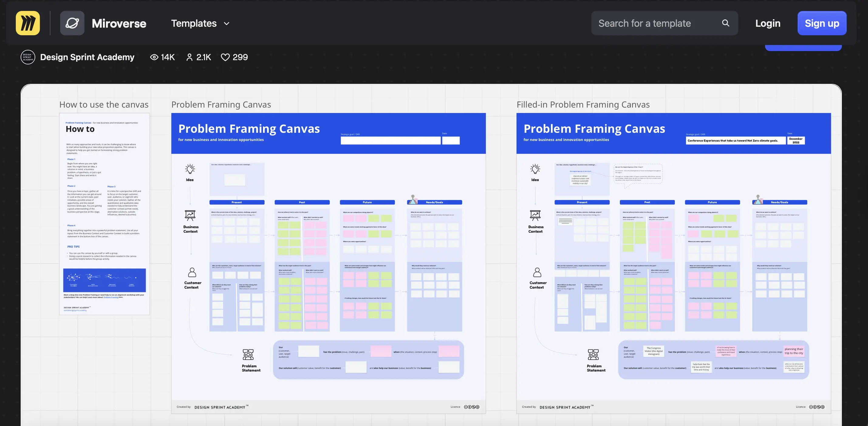The image size is (868, 426).
Task: Click the yellow Miro logo icon
Action: point(28,23)
